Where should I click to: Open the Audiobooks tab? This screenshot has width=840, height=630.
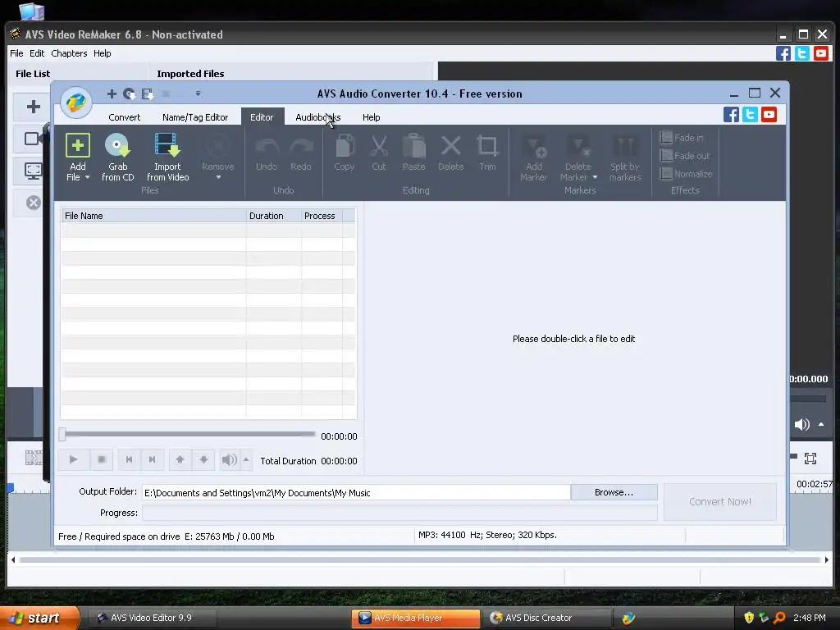[318, 117]
